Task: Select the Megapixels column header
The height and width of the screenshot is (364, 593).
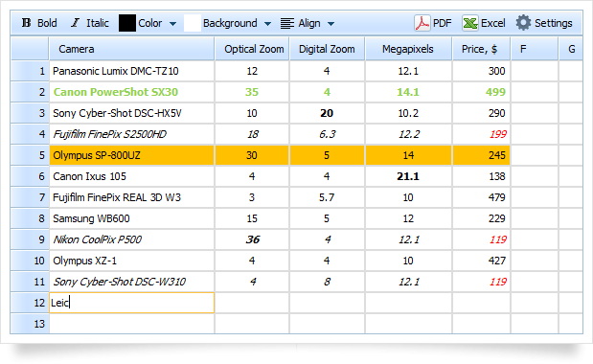Action: pos(408,49)
